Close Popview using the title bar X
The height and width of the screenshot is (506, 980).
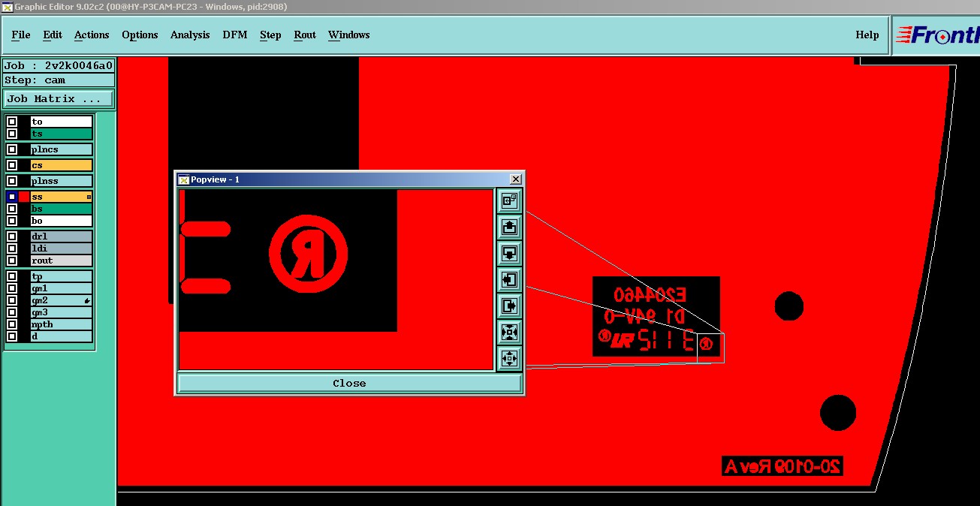pyautogui.click(x=515, y=179)
